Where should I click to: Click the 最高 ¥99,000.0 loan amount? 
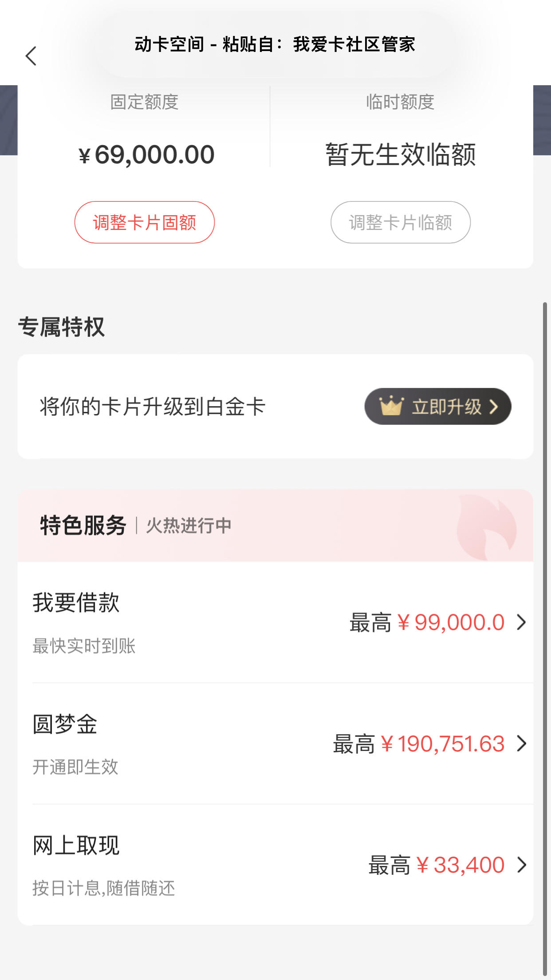click(x=427, y=622)
